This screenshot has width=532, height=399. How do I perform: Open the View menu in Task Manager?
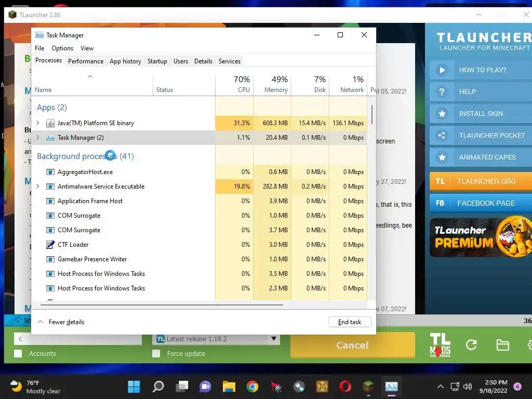tap(87, 48)
